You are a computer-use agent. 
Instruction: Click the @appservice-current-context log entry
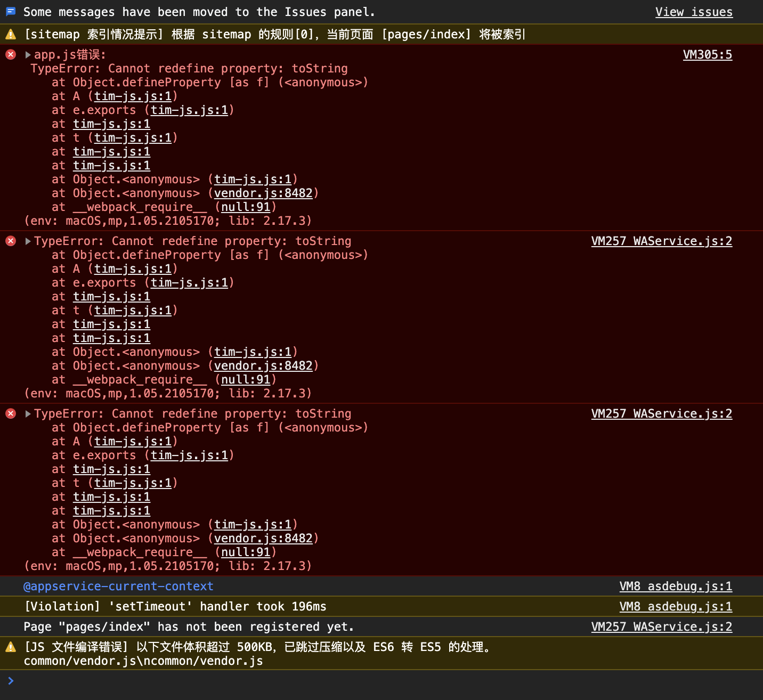tap(118, 586)
